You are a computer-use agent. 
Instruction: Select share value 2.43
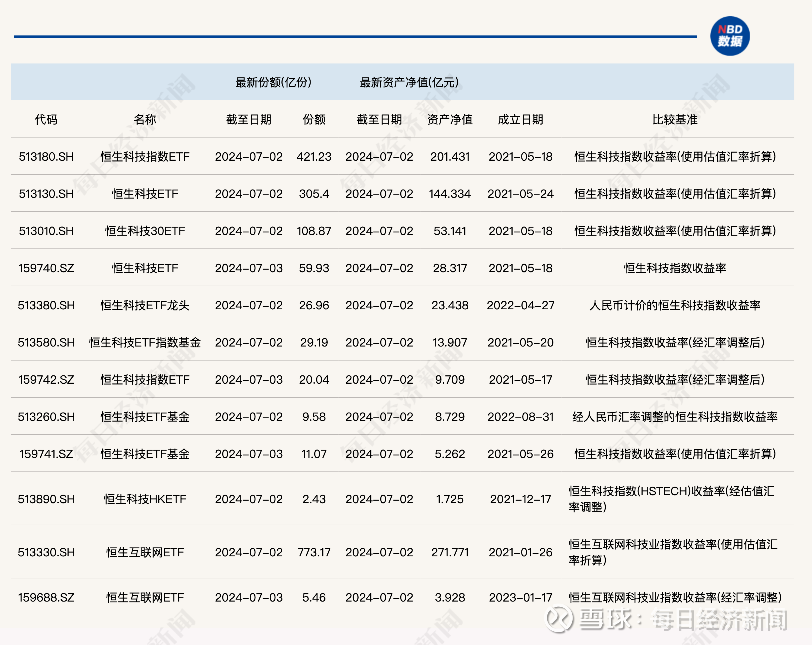[314, 499]
